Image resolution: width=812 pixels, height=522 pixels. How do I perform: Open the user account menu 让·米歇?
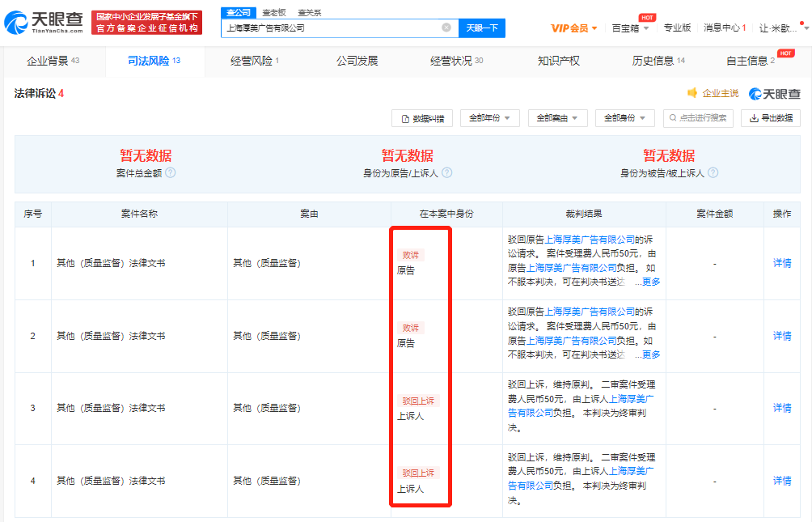coord(783,28)
